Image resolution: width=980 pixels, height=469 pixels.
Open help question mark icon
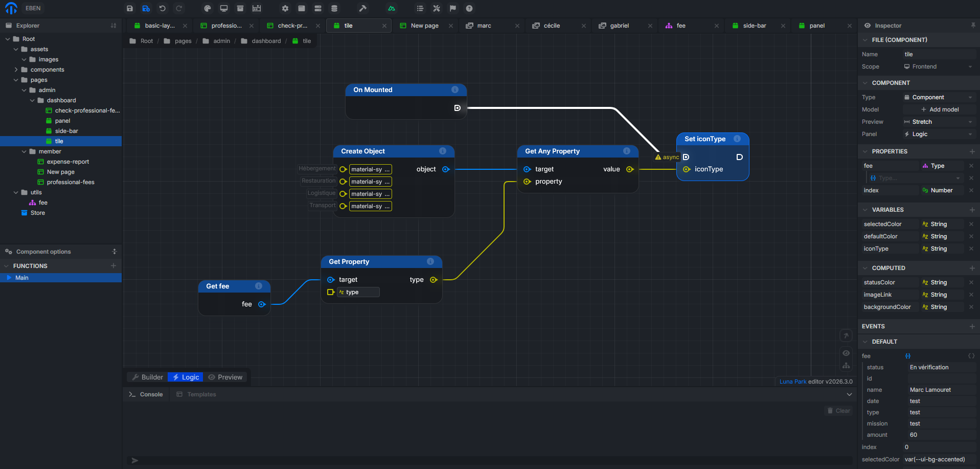pos(469,8)
